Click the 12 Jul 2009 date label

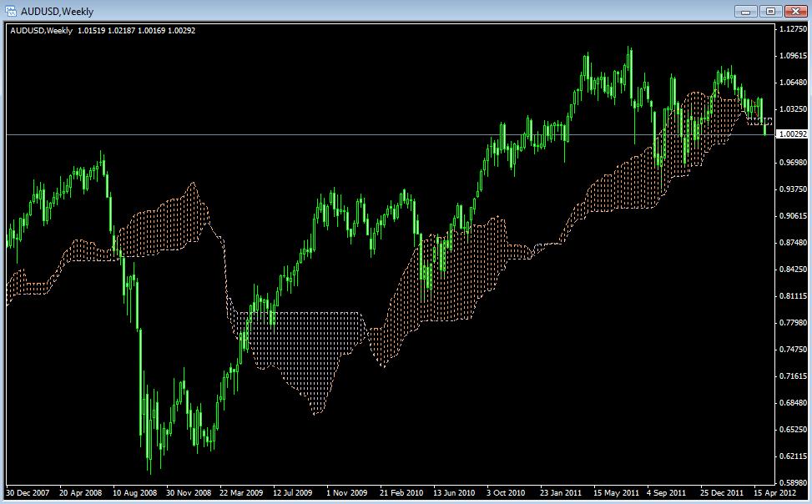point(292,492)
